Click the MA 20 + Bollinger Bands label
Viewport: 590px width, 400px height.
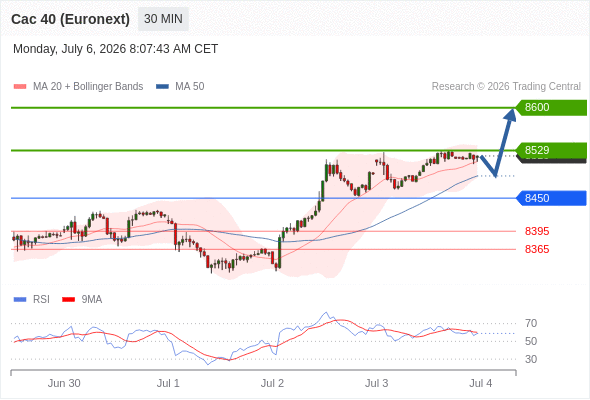pyautogui.click(x=88, y=87)
